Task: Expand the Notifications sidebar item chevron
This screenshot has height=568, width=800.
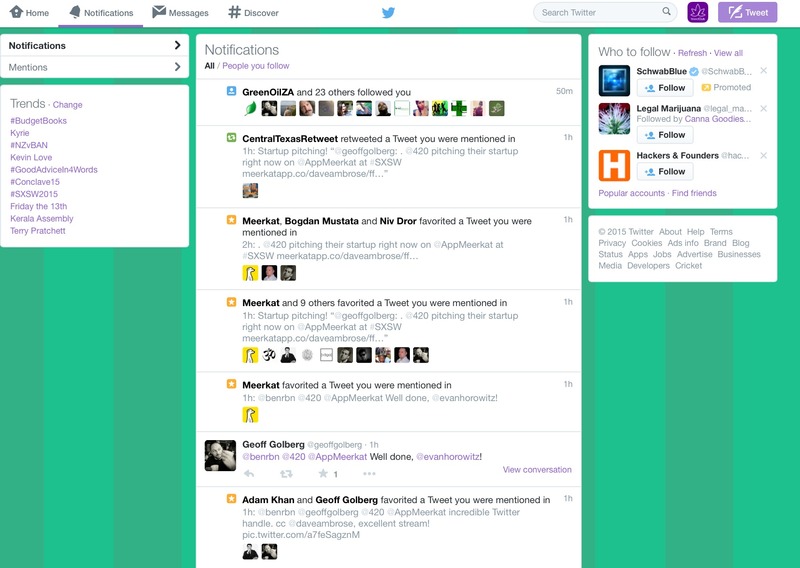Action: click(177, 45)
